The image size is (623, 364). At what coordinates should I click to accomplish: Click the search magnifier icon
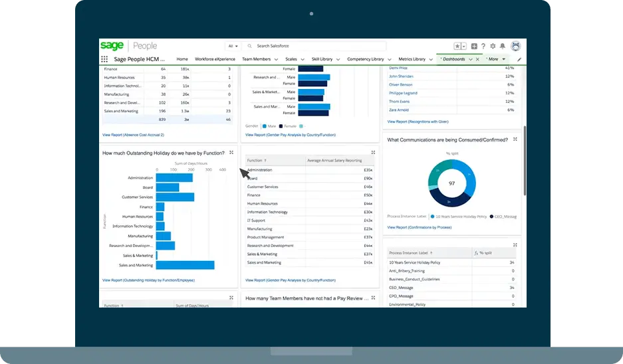(249, 46)
